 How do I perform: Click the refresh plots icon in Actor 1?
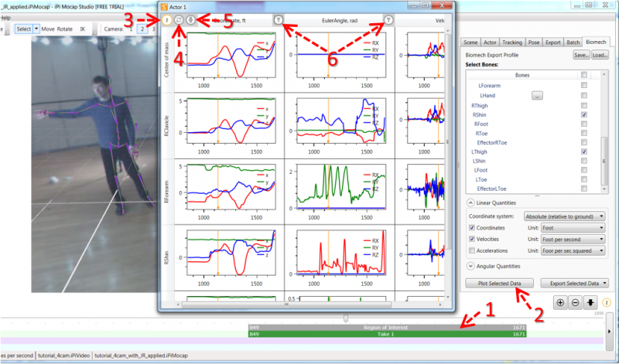pos(179,20)
